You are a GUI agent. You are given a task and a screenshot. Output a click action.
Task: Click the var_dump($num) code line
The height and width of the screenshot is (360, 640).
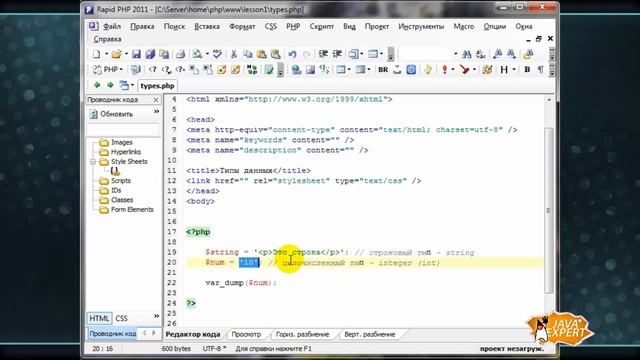click(241, 282)
